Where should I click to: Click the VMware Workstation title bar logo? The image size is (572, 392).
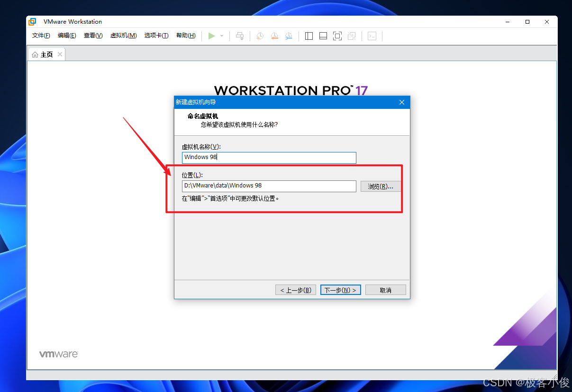[x=33, y=22]
